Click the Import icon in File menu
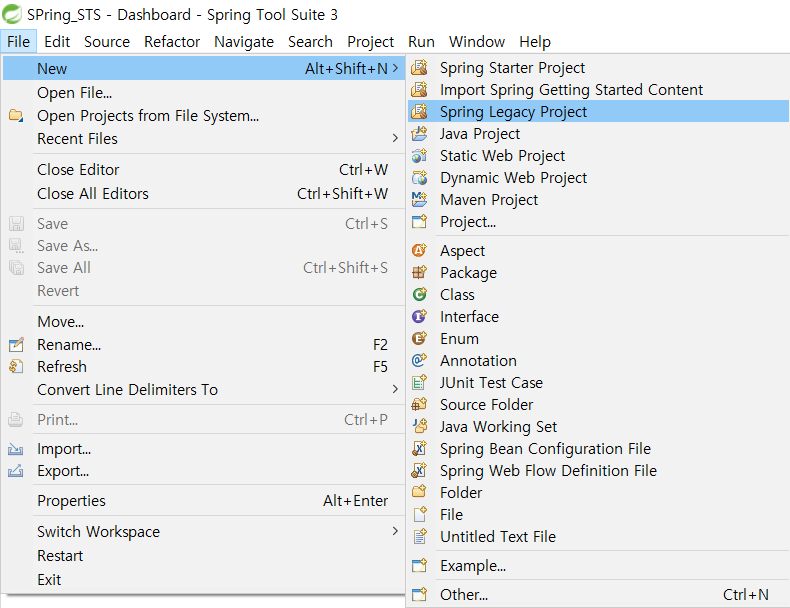This screenshot has height=608, width=790. pos(16,449)
